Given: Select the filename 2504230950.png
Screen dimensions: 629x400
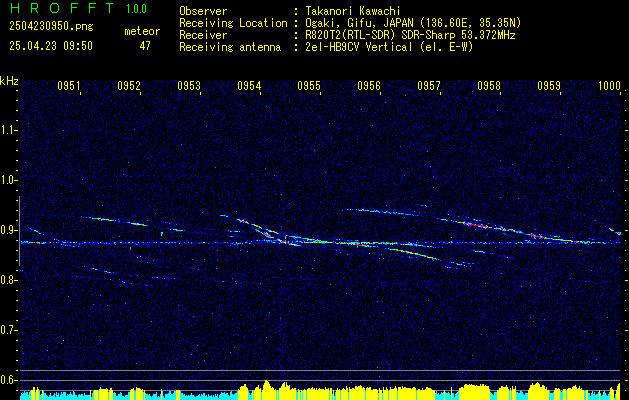Looking at the screenshot, I should [x=51, y=27].
